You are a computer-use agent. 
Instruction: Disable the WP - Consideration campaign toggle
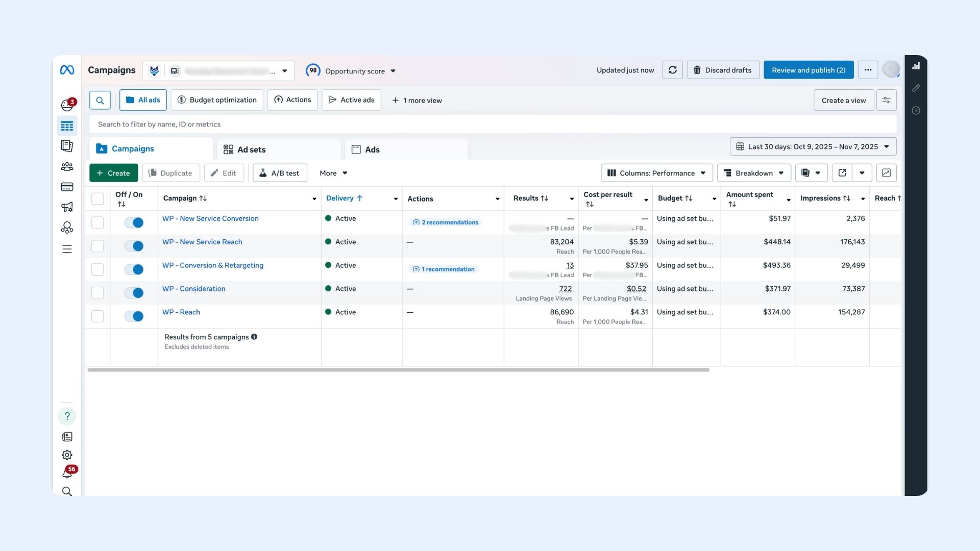click(x=134, y=293)
